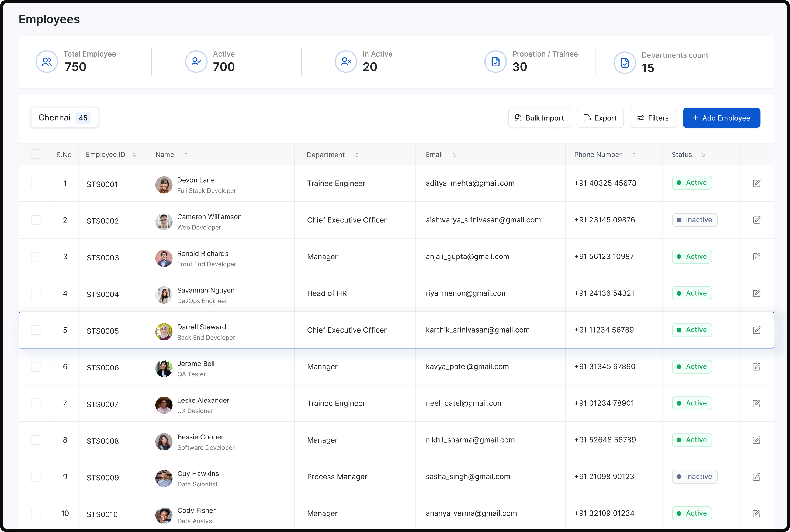Screen dimensions: 790x532
Task: Click the Inactive status badge for Cameron Williamson
Action: (694, 220)
